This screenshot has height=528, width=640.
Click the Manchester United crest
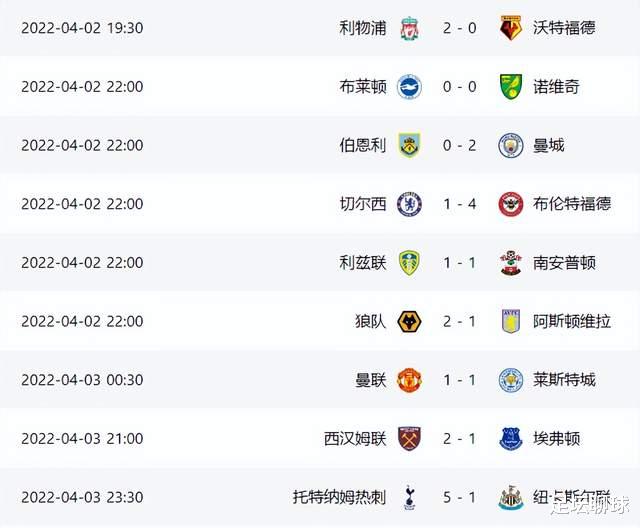(409, 380)
